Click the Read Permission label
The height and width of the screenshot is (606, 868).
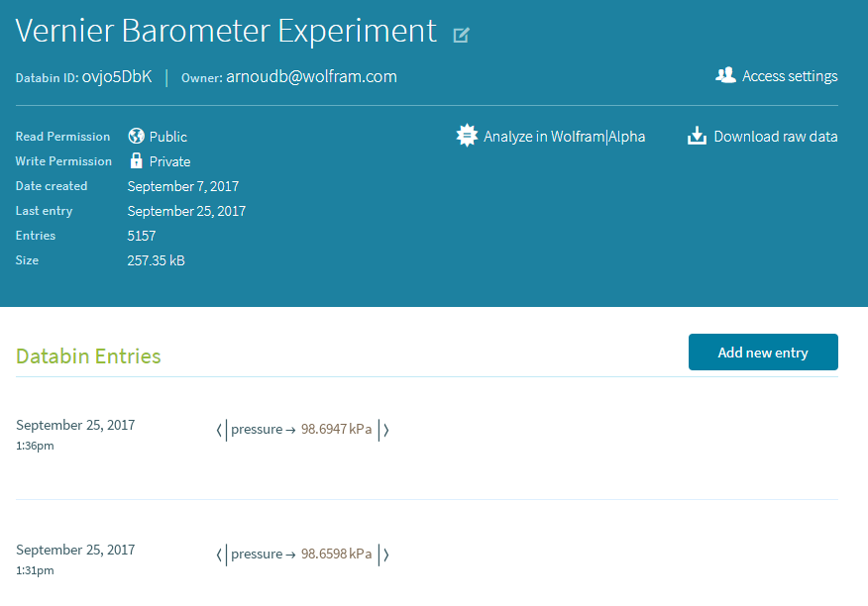(62, 136)
